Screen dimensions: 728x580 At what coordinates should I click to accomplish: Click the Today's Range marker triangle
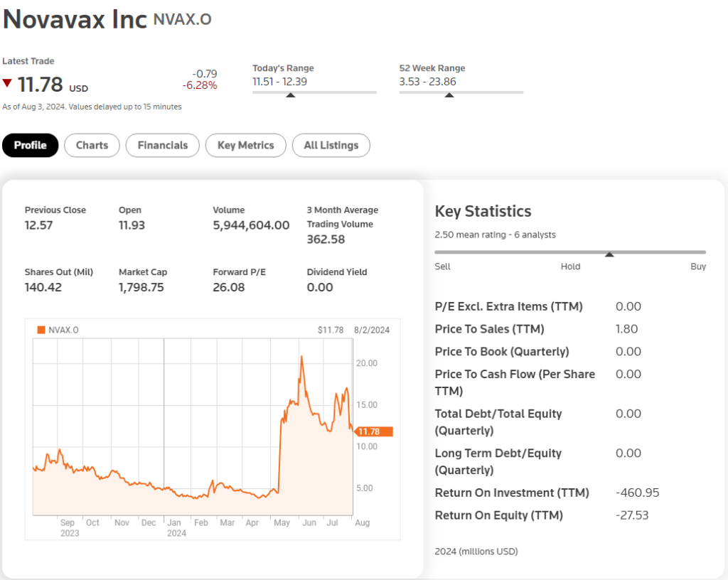pos(290,95)
